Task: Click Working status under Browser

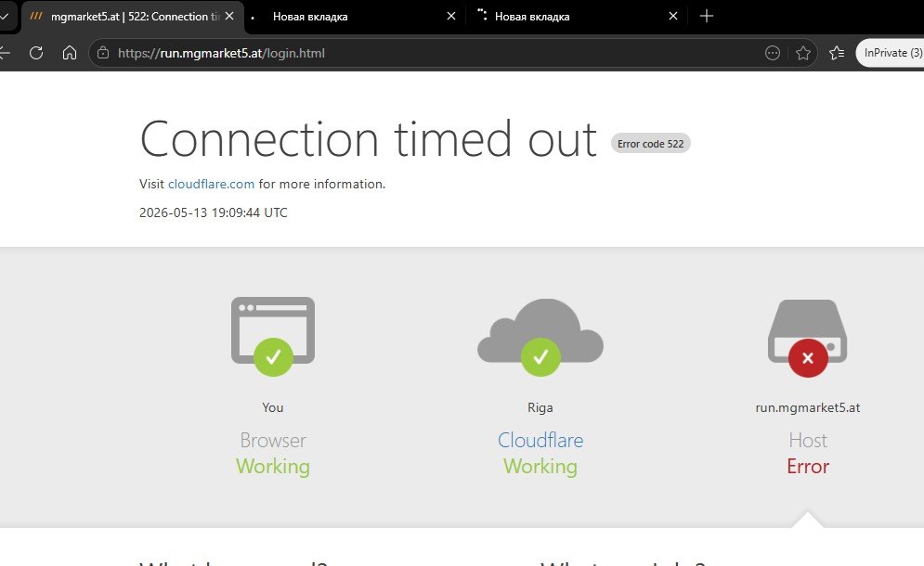Action: tap(273, 467)
